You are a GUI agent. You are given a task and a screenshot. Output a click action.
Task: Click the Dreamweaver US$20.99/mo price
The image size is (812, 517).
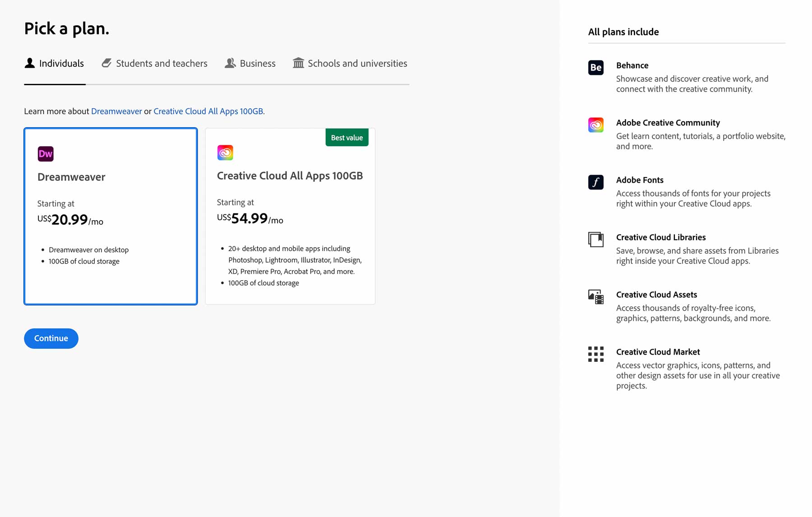[x=70, y=220]
